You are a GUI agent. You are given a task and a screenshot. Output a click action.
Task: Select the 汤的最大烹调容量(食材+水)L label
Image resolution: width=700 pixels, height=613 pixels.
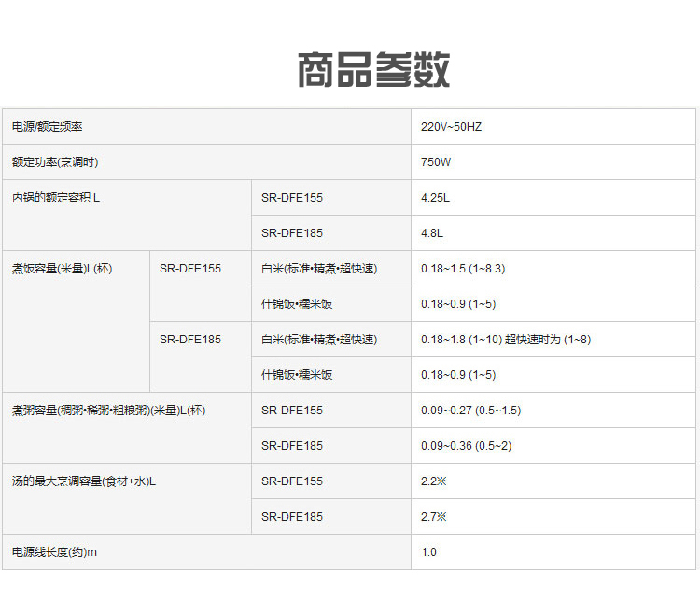pyautogui.click(x=84, y=481)
